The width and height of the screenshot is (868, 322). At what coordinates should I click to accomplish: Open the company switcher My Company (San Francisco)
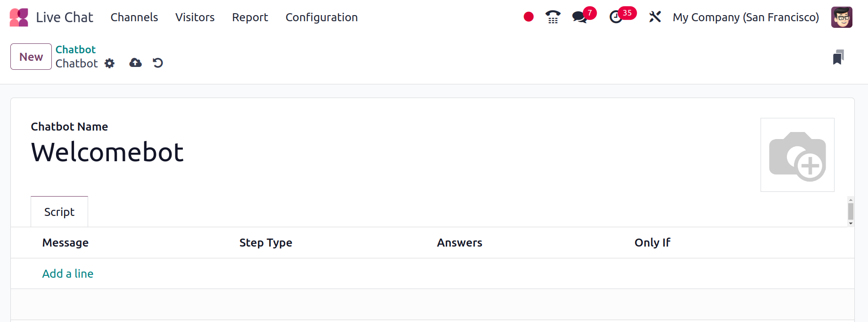(x=746, y=17)
